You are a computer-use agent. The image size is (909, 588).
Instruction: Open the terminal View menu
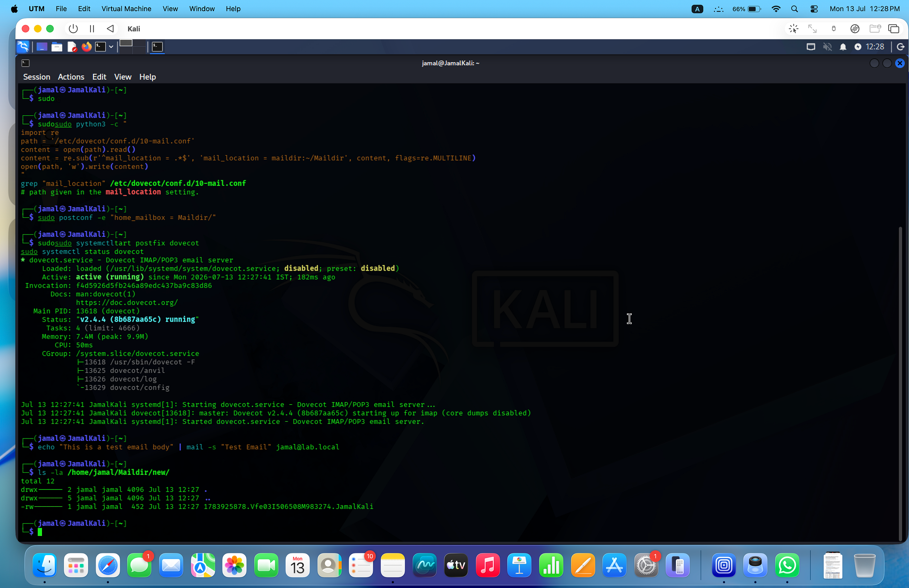coord(123,77)
